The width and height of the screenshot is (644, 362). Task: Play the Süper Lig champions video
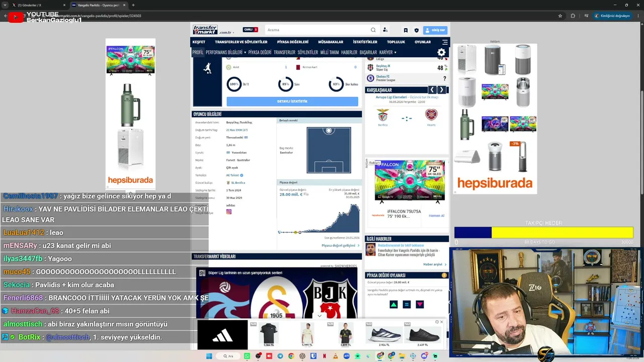[x=277, y=293]
